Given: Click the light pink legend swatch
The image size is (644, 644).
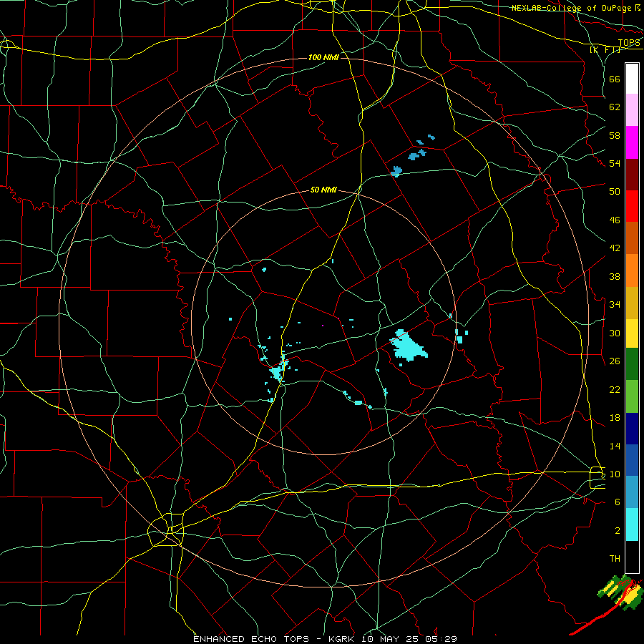Looking at the screenshot, I should point(632,110).
